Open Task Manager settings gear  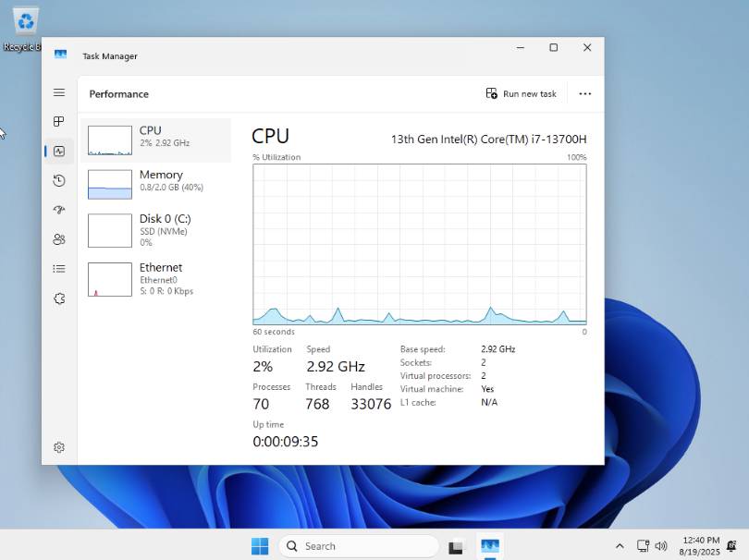[59, 447]
